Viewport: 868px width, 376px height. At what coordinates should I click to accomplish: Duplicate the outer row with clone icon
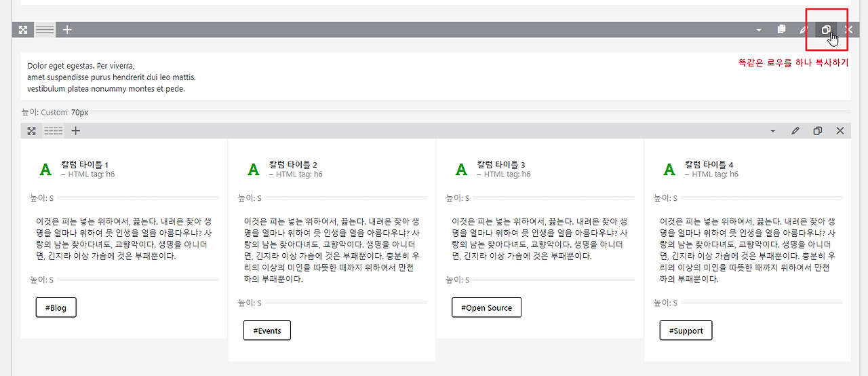(x=826, y=30)
